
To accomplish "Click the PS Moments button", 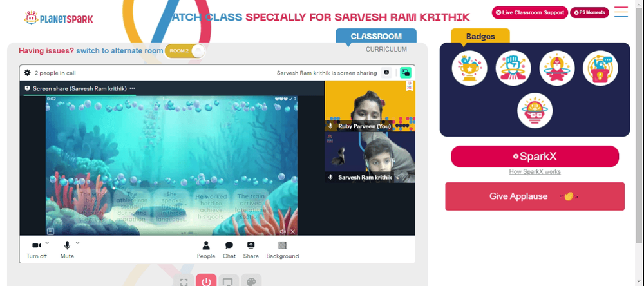I will point(589,12).
